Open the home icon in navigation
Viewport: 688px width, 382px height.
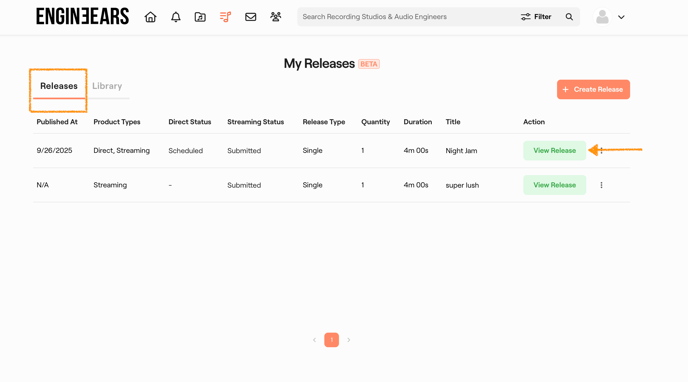150,17
